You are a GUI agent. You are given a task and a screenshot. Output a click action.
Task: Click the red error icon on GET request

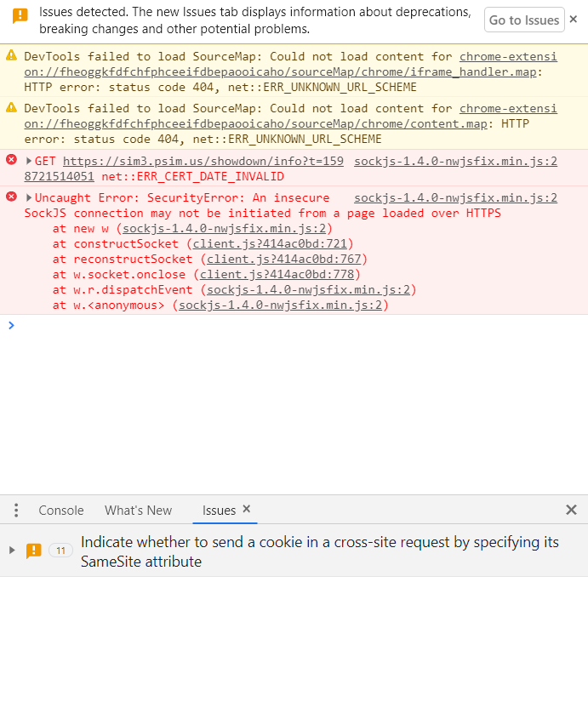pyautogui.click(x=11, y=160)
